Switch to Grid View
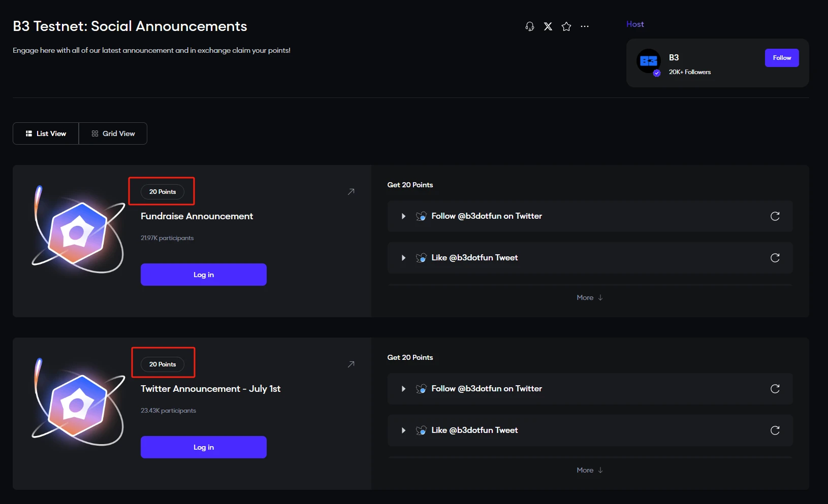 (x=113, y=133)
